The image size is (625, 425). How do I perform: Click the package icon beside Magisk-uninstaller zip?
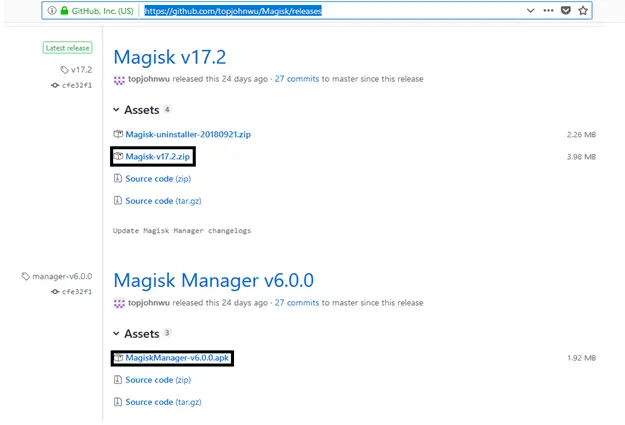point(118,134)
